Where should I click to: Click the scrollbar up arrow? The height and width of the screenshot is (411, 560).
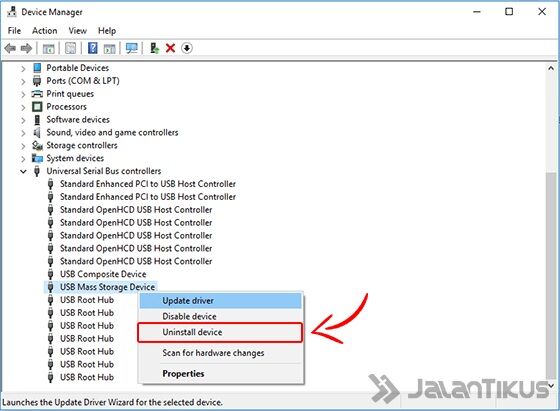tap(551, 68)
